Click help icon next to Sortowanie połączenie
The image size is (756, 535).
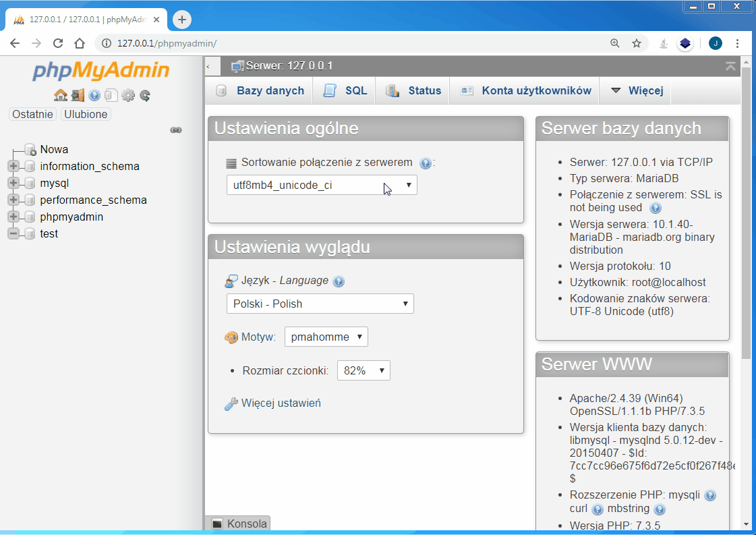point(426,163)
